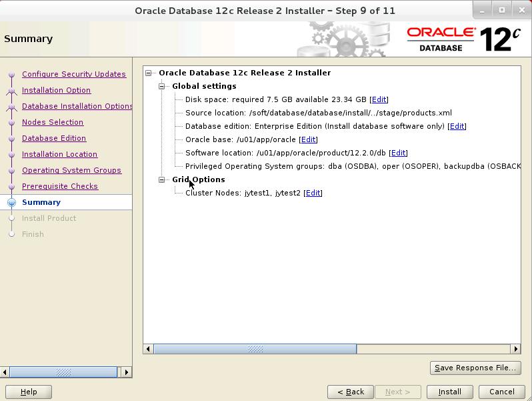Open Help for the installer
Screen dimensions: 532x401
[x=29, y=392]
